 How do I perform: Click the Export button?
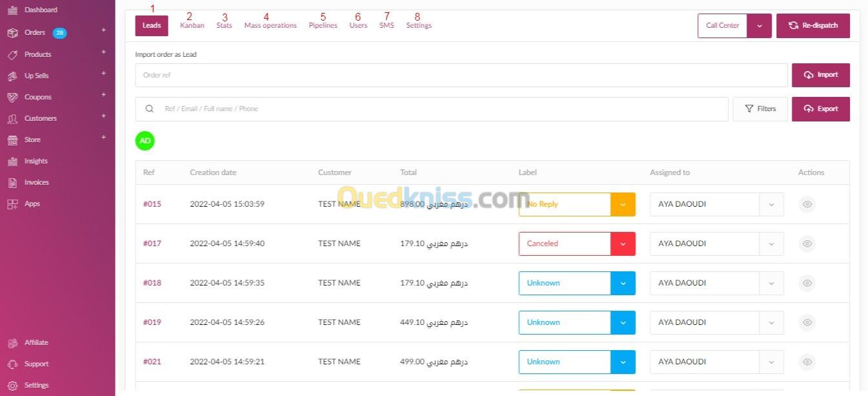(821, 109)
